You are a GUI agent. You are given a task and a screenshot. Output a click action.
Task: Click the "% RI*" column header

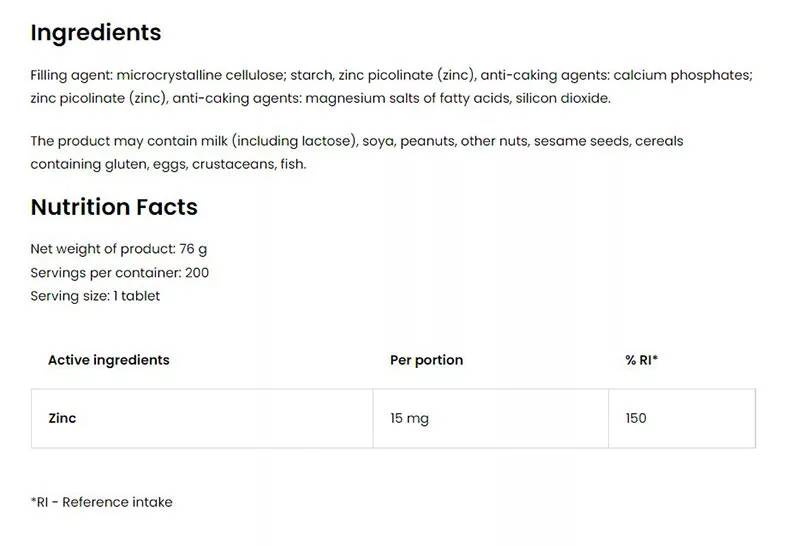pyautogui.click(x=641, y=360)
